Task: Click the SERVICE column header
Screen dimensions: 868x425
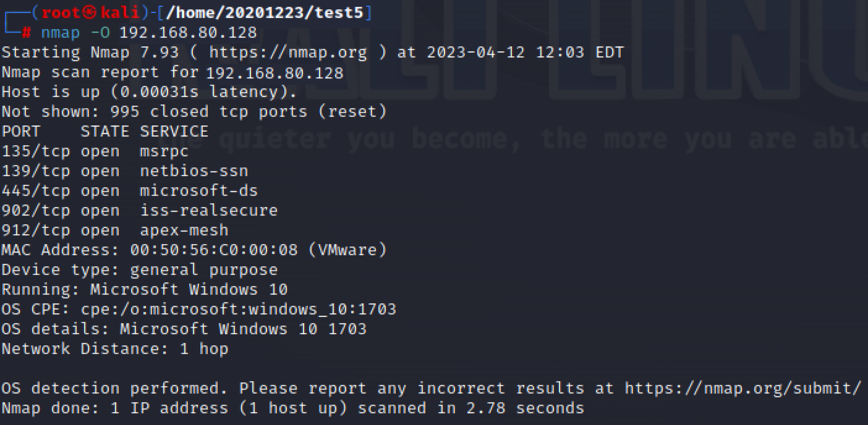Action: click(174, 132)
